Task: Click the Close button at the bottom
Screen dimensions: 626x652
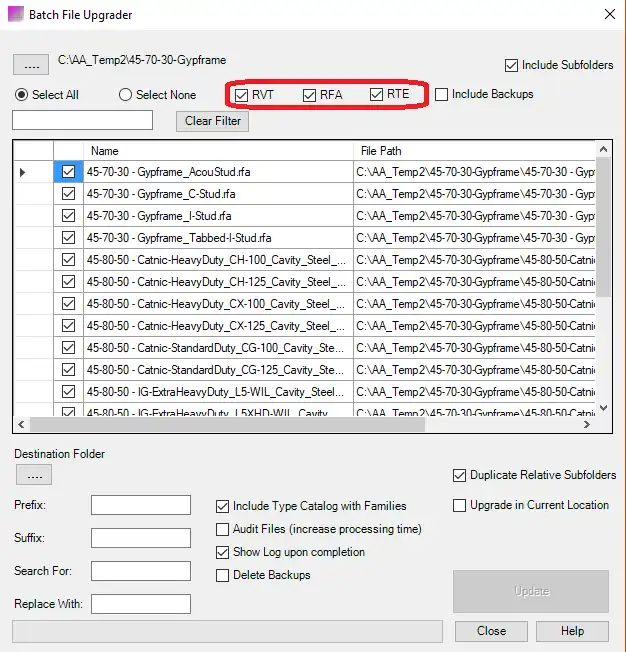Action: click(491, 631)
